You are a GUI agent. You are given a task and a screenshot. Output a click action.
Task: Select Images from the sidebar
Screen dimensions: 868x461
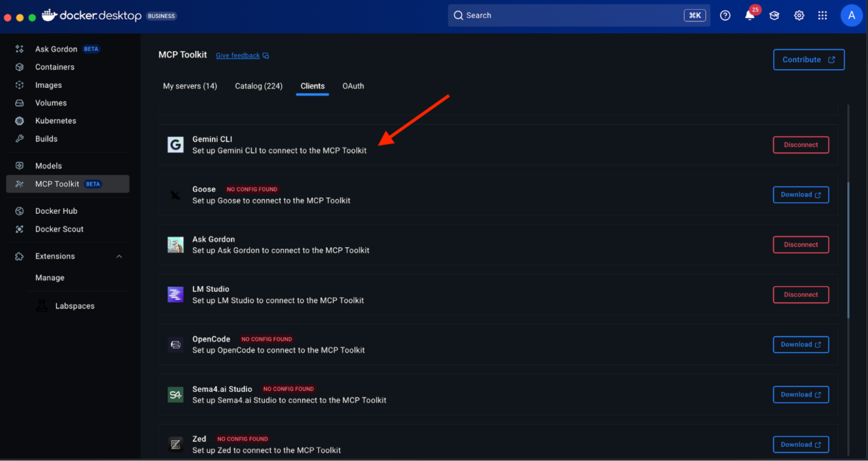[47, 85]
